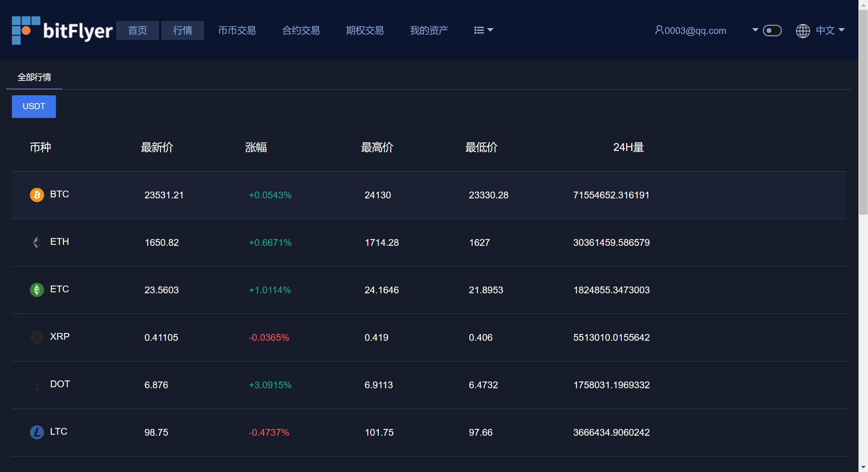Click the 币种 column header

point(40,147)
